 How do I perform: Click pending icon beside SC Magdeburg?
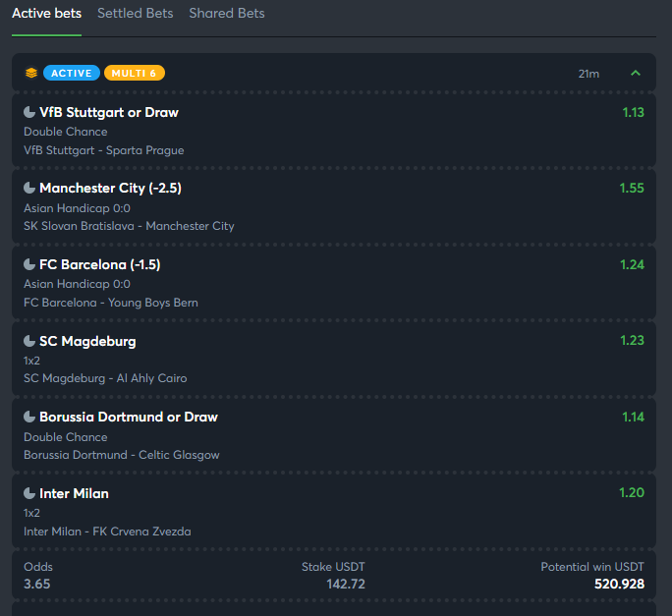(29, 341)
